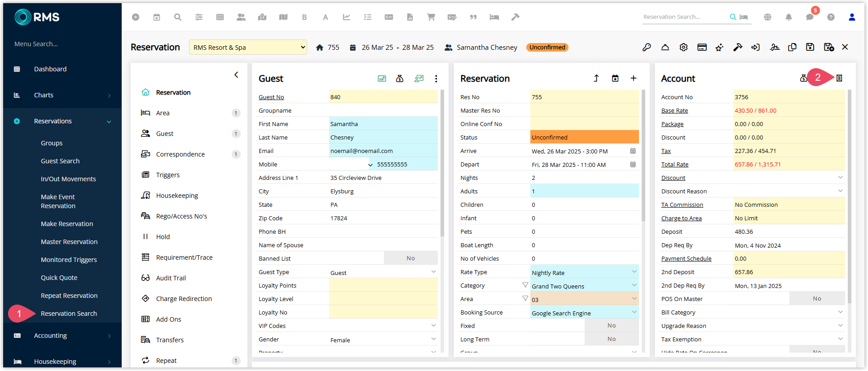Open the bed icon in the top toolbar
868x371 pixels.
[494, 17]
